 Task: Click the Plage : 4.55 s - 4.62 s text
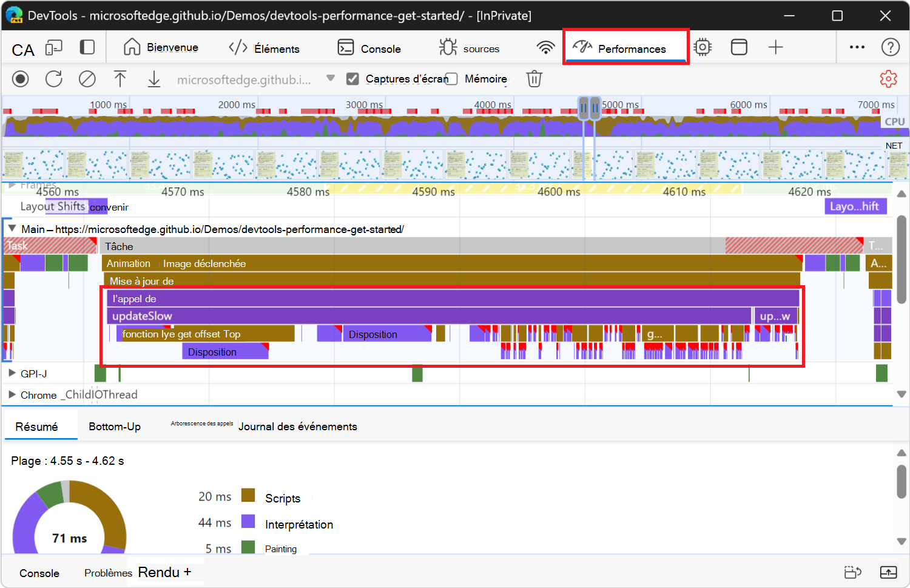[x=67, y=461]
